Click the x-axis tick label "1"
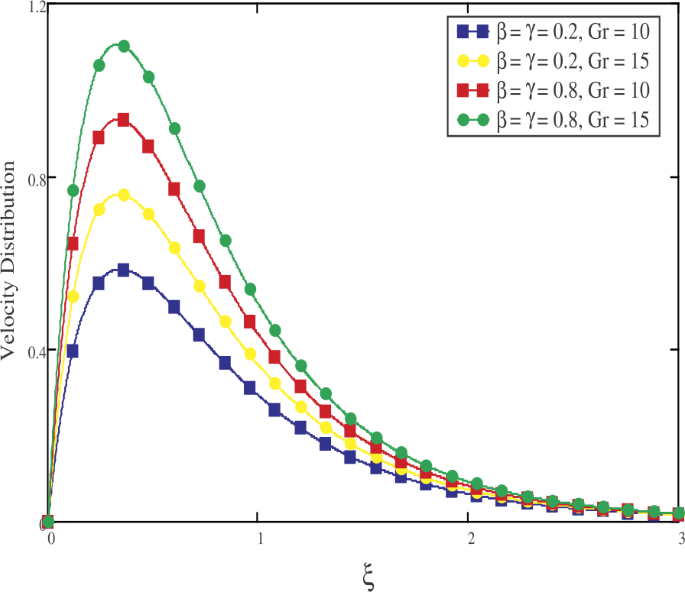Screen dimensions: 685x592 (x=260, y=539)
